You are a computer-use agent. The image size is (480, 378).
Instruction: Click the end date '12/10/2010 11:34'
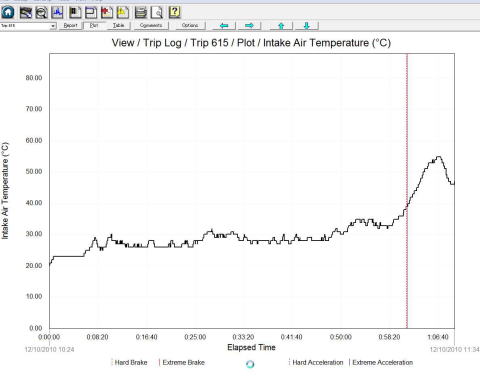pyautogui.click(x=454, y=349)
